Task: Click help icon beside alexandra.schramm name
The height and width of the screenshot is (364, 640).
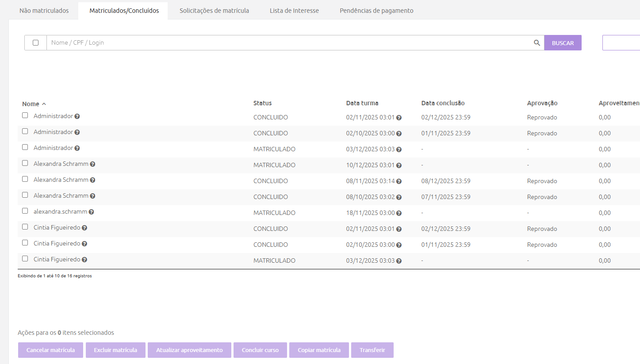Action: pos(91,212)
